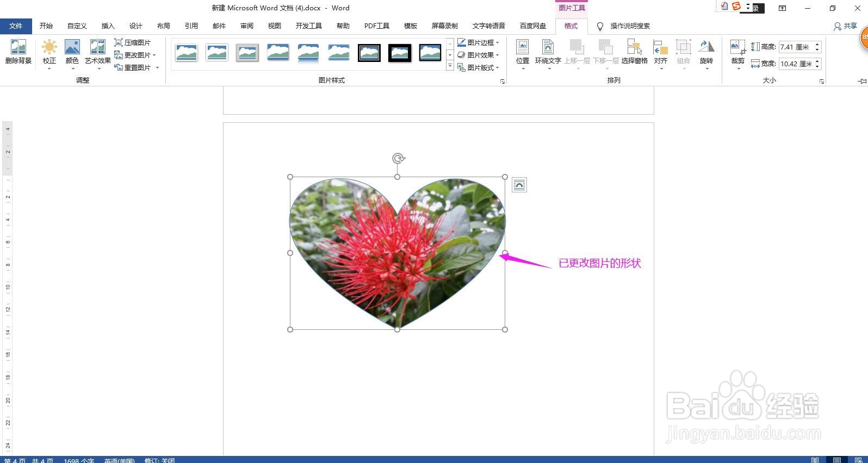Viewport: 868px width, 463px height.
Task: Click the rotation handle above the picture
Action: [x=398, y=158]
